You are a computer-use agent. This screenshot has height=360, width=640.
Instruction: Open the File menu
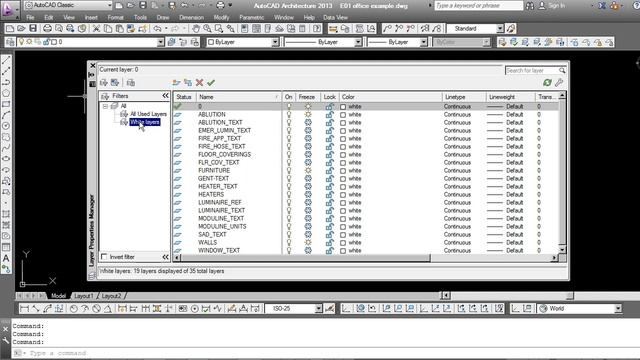(30, 18)
